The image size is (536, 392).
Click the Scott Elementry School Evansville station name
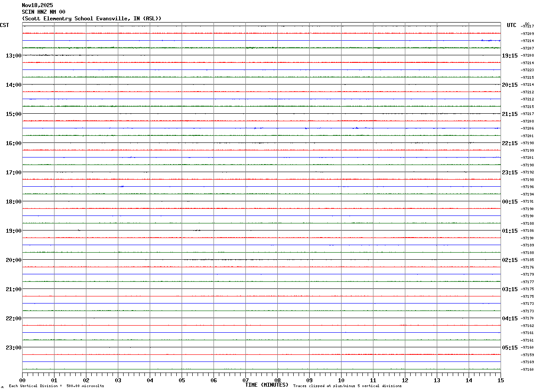pos(92,19)
